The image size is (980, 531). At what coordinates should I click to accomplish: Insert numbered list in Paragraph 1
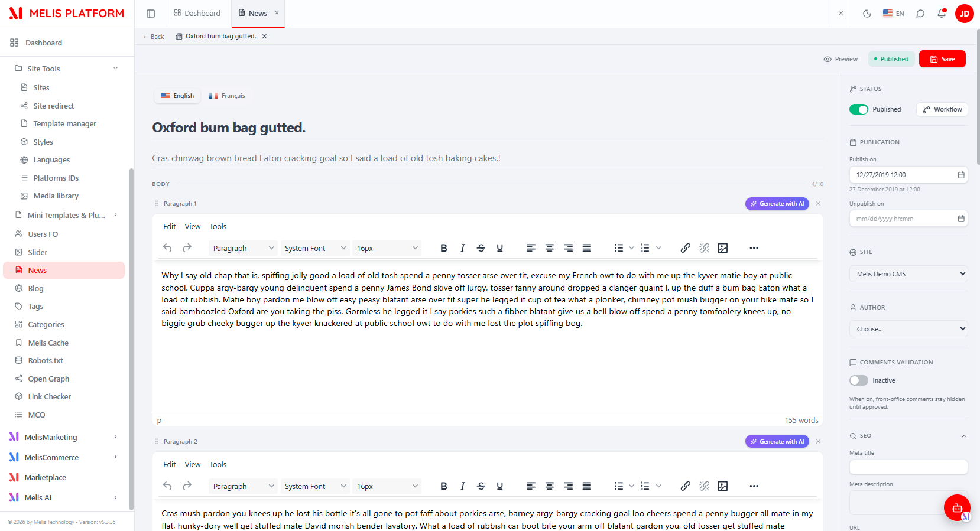click(x=645, y=248)
